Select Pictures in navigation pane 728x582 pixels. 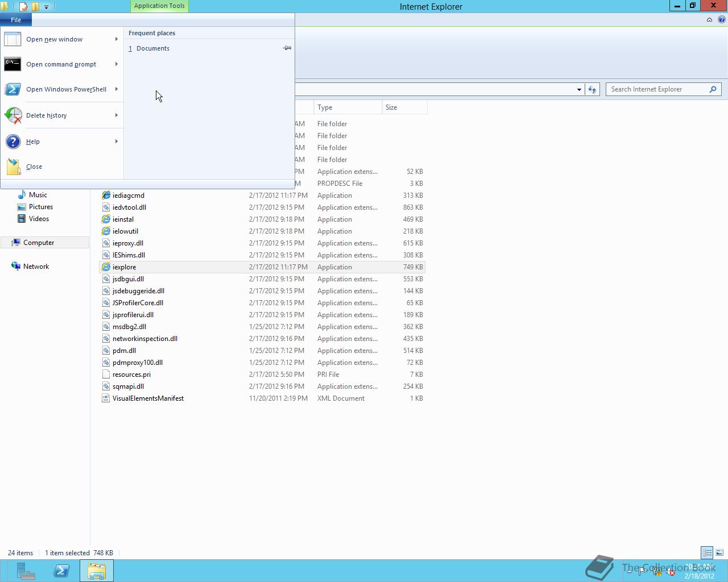pos(41,207)
